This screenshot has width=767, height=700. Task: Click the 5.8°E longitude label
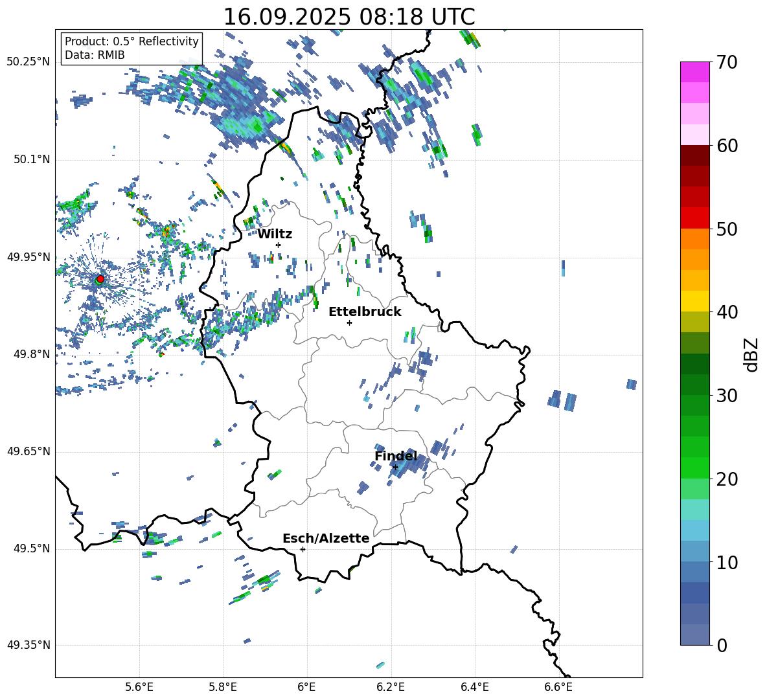point(223,687)
